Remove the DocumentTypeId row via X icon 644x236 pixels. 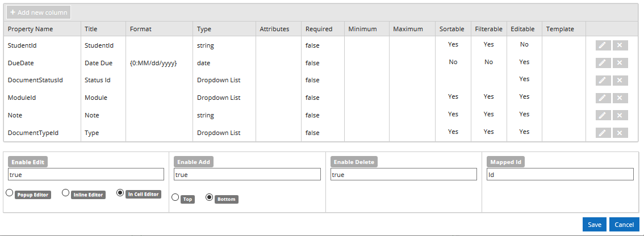point(620,133)
